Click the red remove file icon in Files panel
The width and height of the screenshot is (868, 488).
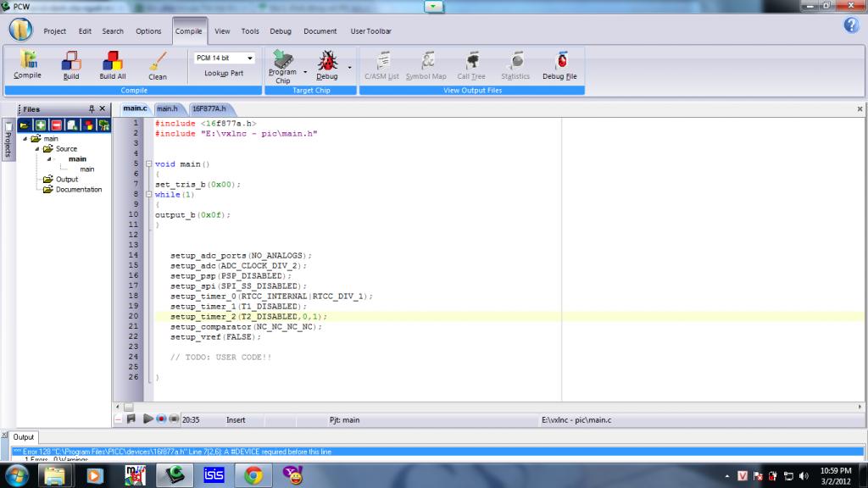[x=56, y=125]
